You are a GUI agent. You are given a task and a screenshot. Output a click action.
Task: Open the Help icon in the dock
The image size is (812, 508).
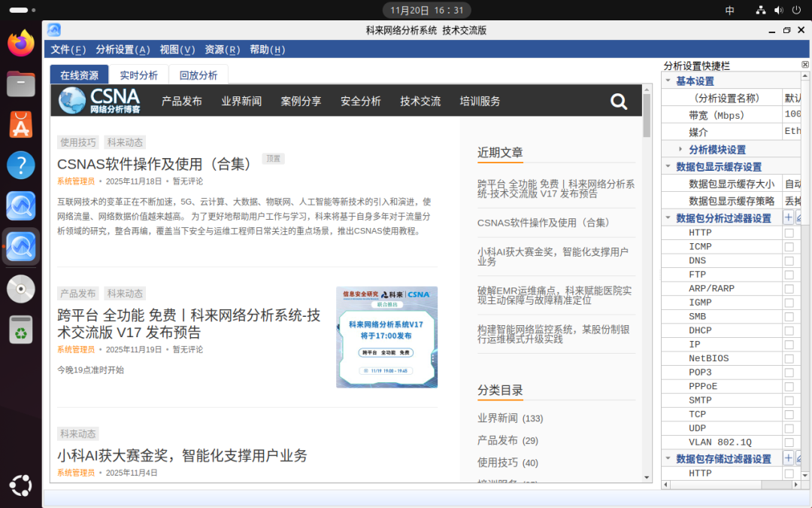point(21,165)
